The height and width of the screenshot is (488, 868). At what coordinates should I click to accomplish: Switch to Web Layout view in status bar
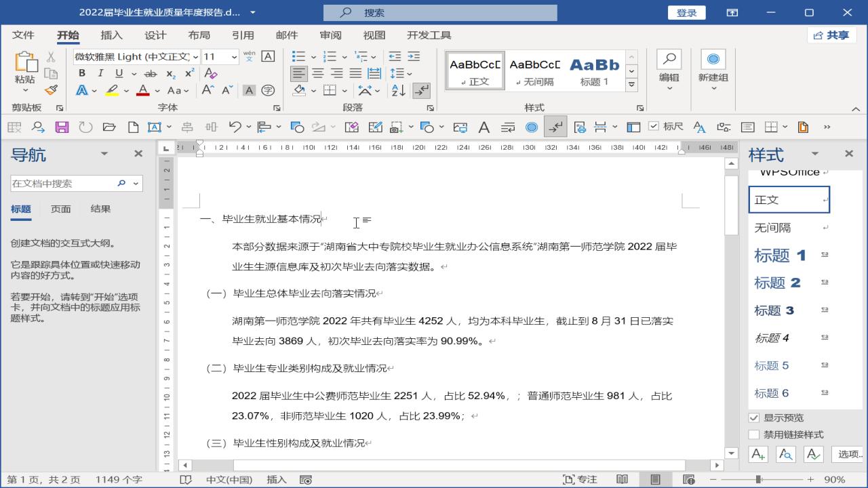point(689,479)
